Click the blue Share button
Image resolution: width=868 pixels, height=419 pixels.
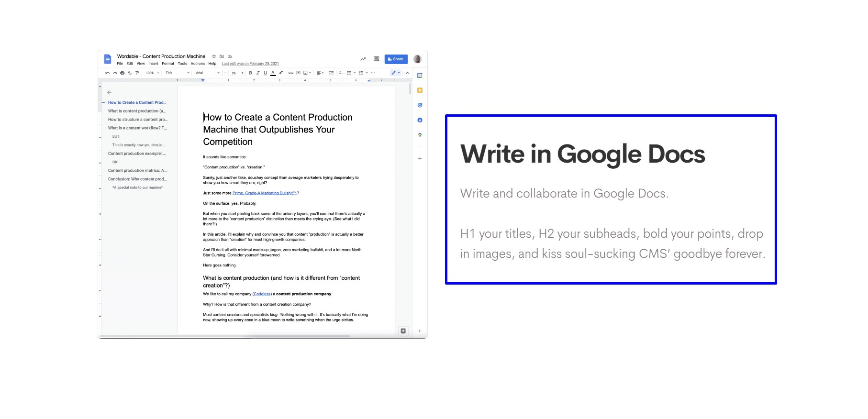pos(396,59)
